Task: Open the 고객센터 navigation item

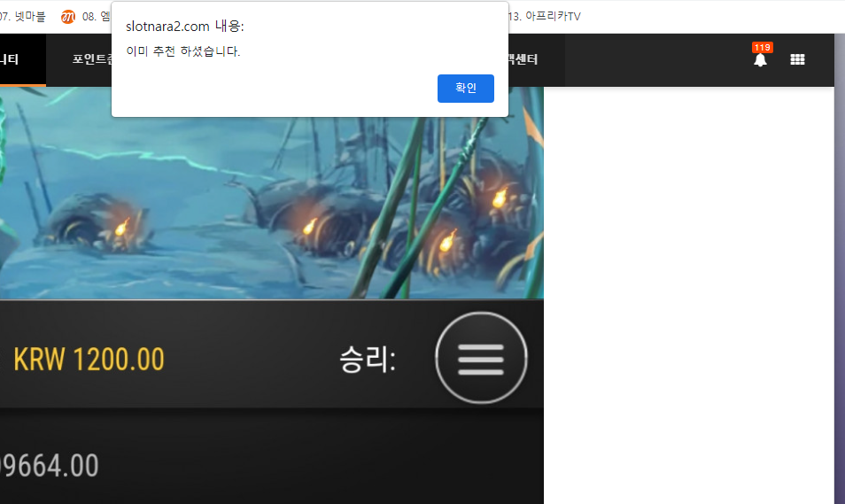Action: coord(523,59)
